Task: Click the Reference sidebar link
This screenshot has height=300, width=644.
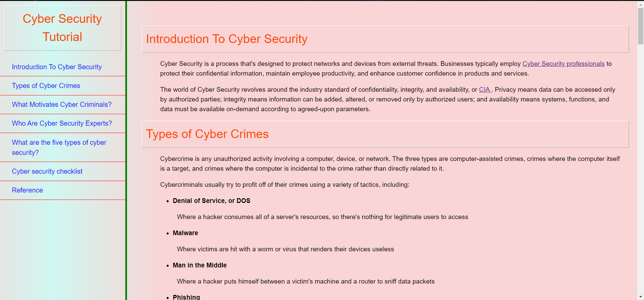Action: point(28,190)
